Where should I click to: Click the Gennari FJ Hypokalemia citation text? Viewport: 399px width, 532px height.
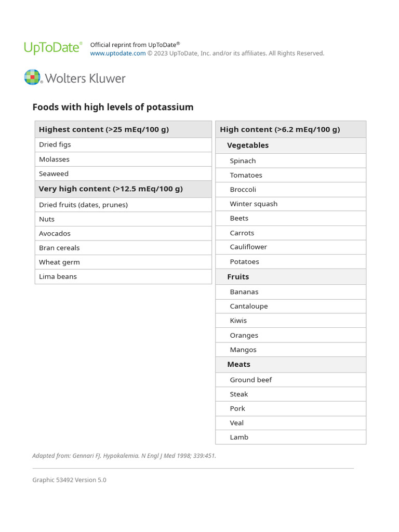[x=124, y=456]
